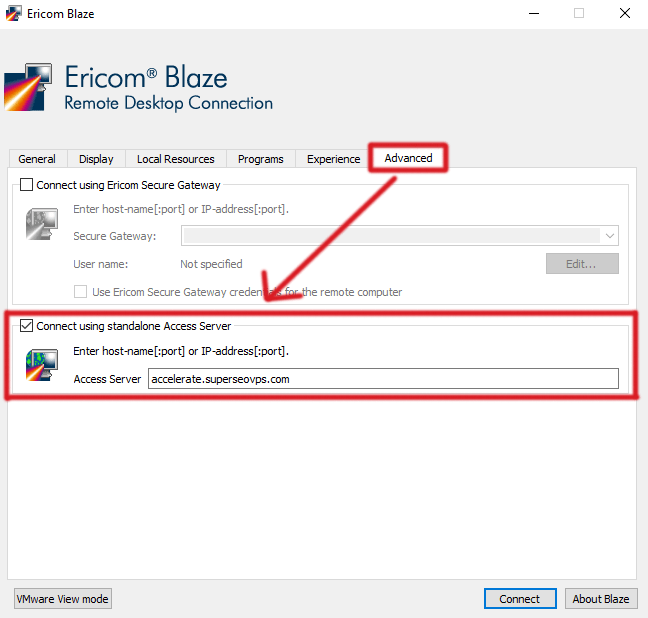648x618 pixels.
Task: Expand the Secure Gateway dropdown arrow
Action: point(610,236)
